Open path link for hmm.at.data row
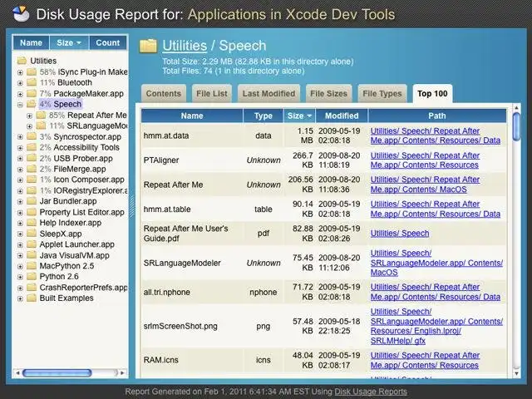The image size is (532, 399). click(x=436, y=135)
